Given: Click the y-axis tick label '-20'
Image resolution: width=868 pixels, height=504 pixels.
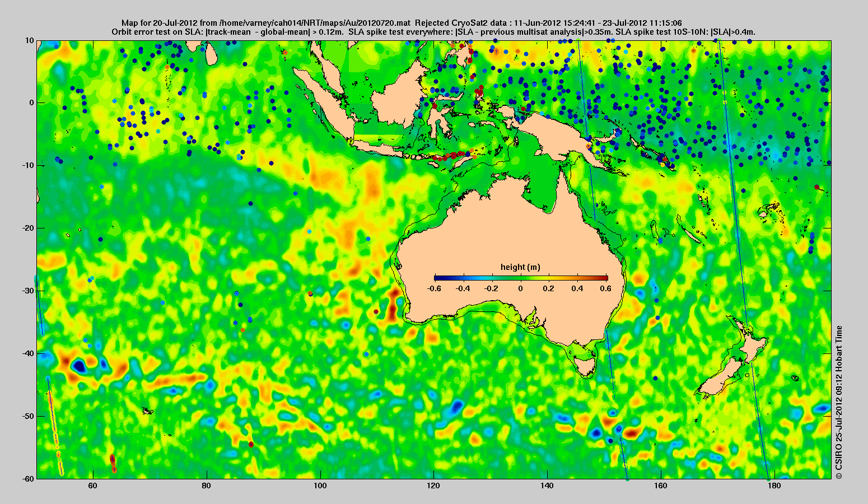Looking at the screenshot, I should 27,228.
